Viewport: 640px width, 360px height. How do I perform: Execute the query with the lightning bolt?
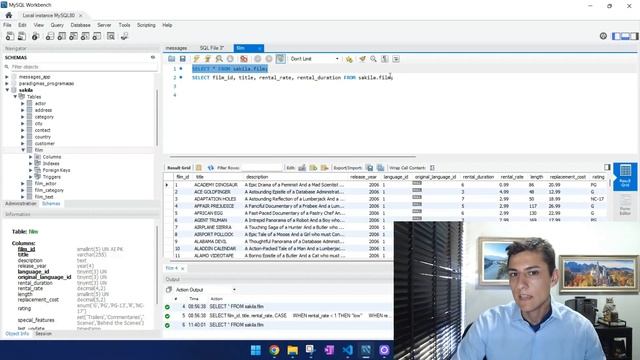click(x=196, y=59)
